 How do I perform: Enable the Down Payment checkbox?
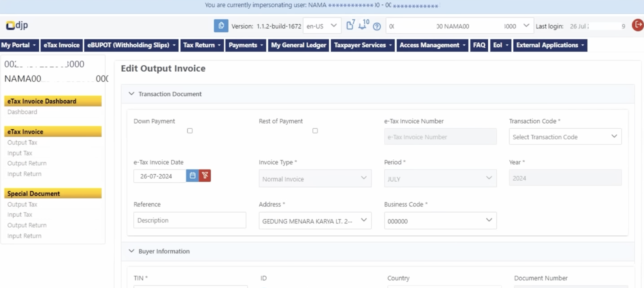point(190,131)
